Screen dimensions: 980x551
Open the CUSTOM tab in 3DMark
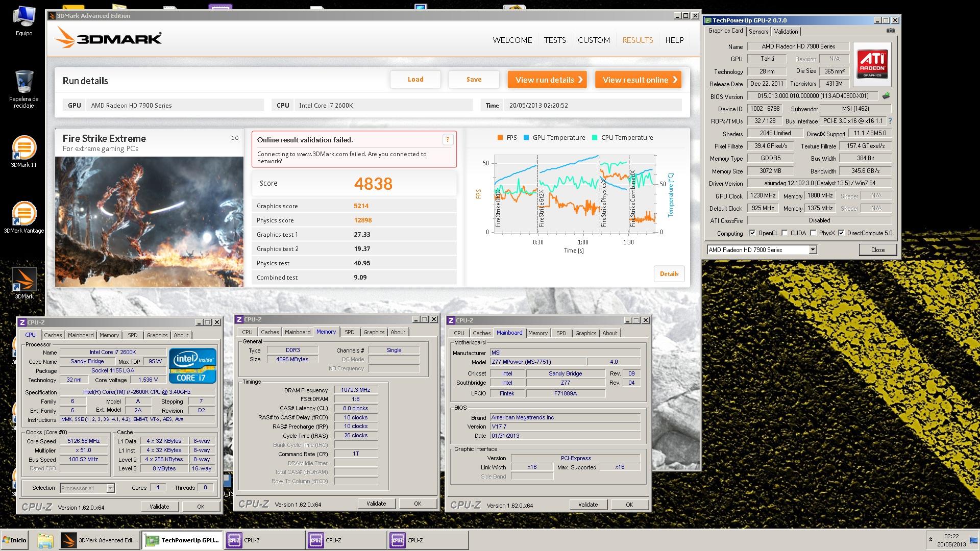point(594,40)
